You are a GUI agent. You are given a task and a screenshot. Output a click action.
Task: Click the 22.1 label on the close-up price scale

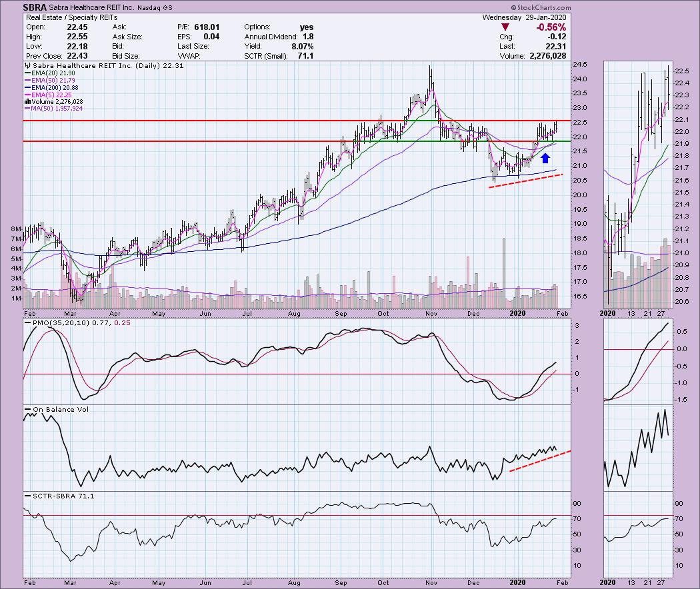click(682, 119)
